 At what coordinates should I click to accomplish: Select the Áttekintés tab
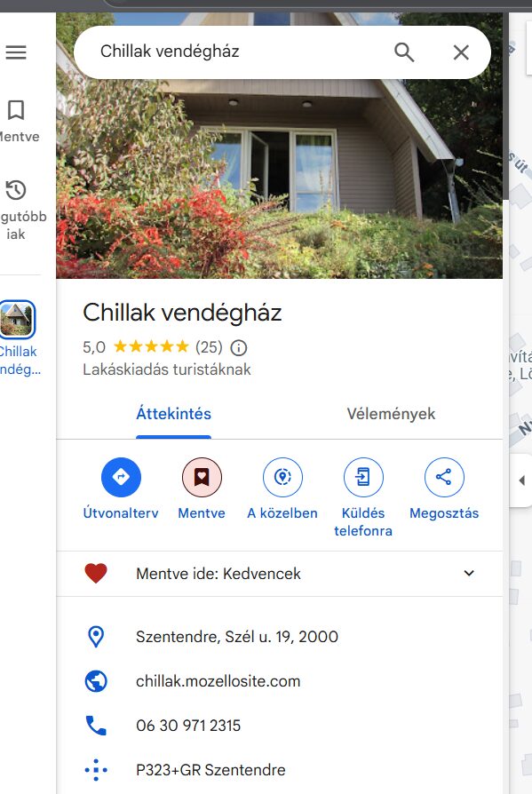173,414
